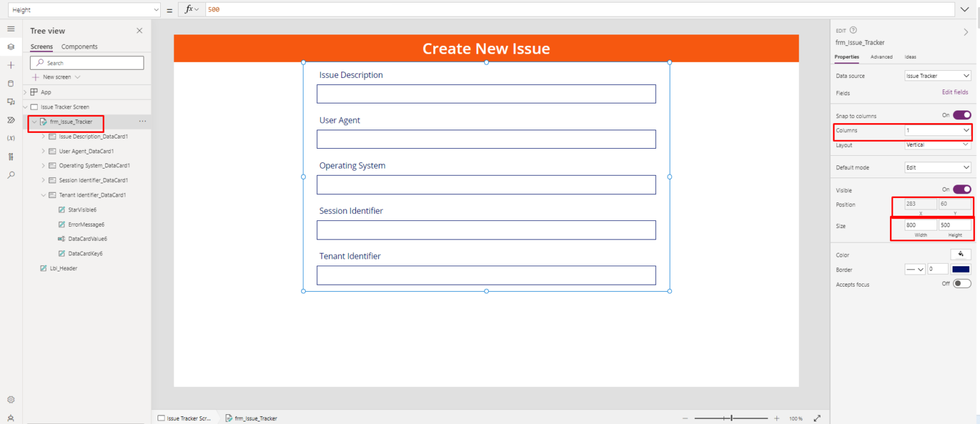Screen dimensions: 980x424
Task: Click the Edit fields link
Action: [x=954, y=91]
